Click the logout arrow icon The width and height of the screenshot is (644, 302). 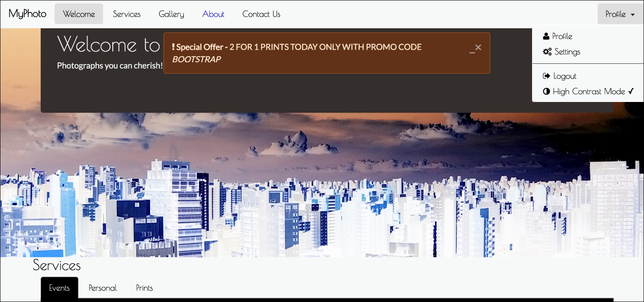[x=546, y=76]
